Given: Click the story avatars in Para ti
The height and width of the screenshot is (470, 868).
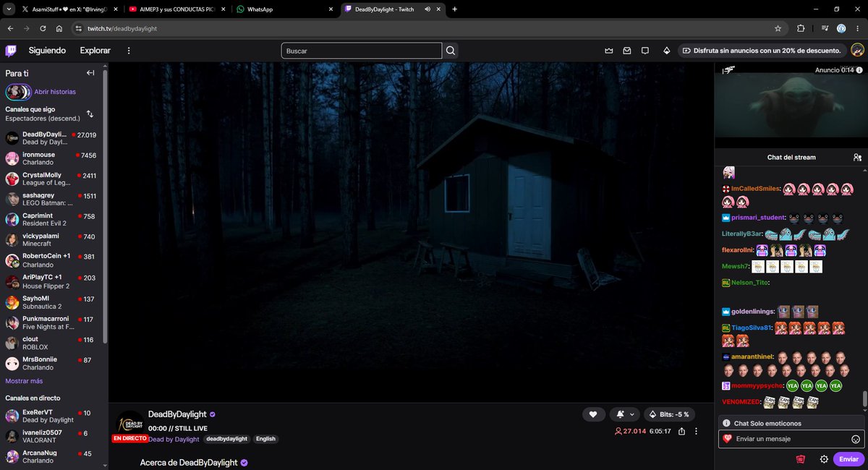Looking at the screenshot, I should (x=18, y=92).
